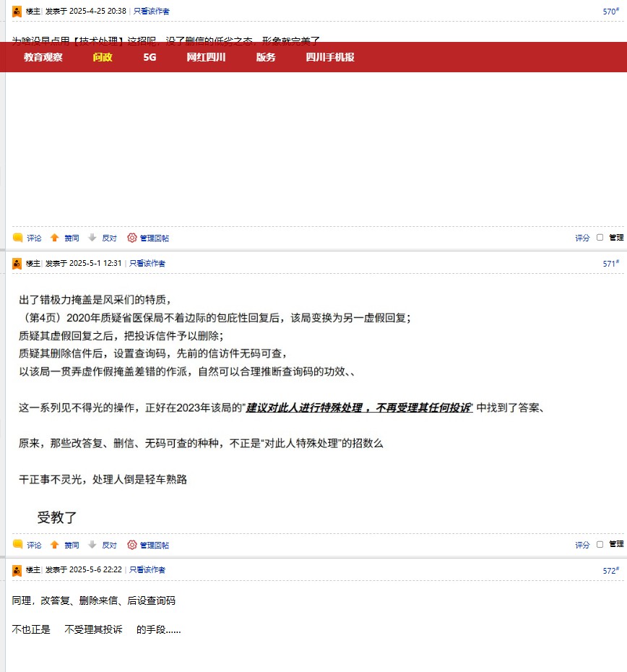Tick the 管理 checkbox for post 571

(600, 545)
